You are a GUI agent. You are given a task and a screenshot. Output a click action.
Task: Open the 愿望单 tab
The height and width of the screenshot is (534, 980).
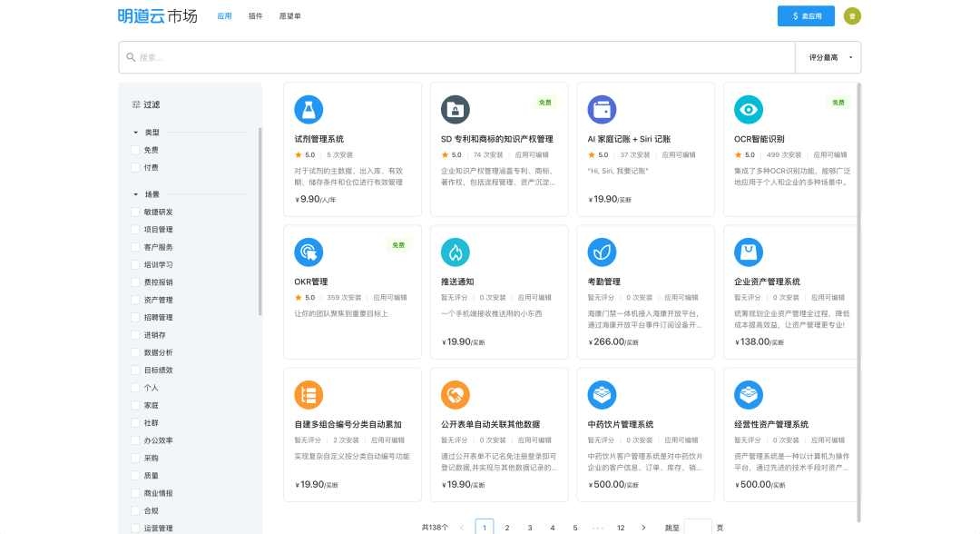coord(290,16)
